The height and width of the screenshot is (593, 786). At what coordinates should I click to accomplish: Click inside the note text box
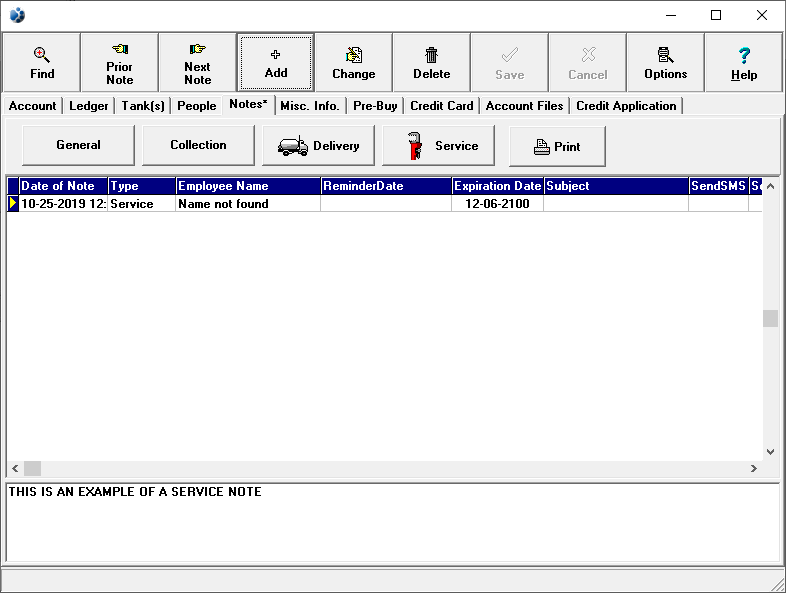[x=390, y=525]
